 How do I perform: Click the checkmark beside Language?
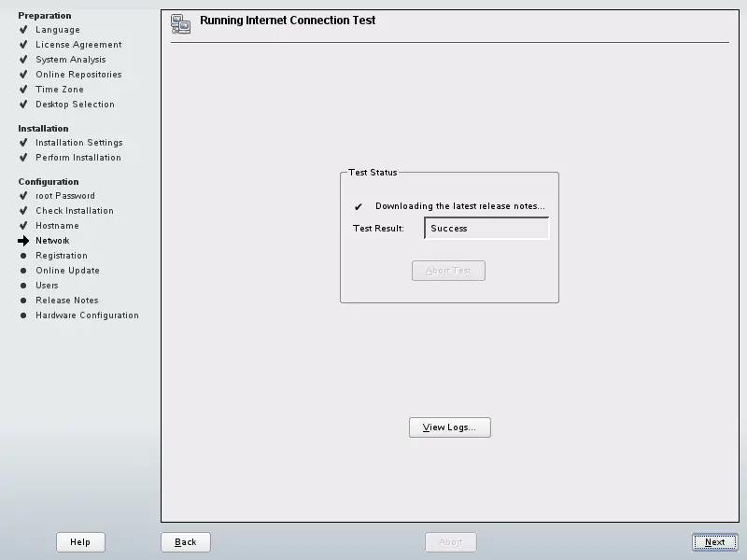23,30
